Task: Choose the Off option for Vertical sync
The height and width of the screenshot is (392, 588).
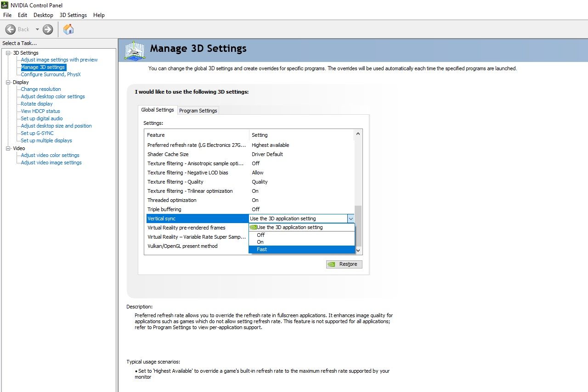Action: (x=302, y=235)
